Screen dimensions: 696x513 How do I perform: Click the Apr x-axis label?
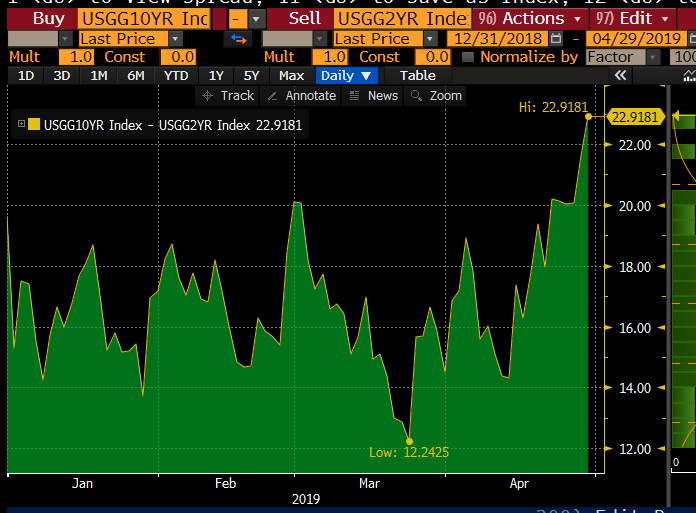pos(519,483)
